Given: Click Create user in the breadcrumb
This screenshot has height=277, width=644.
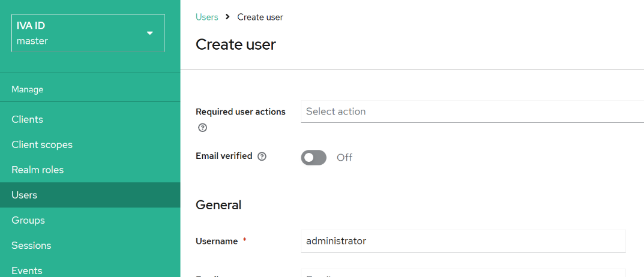Looking at the screenshot, I should pyautogui.click(x=260, y=17).
